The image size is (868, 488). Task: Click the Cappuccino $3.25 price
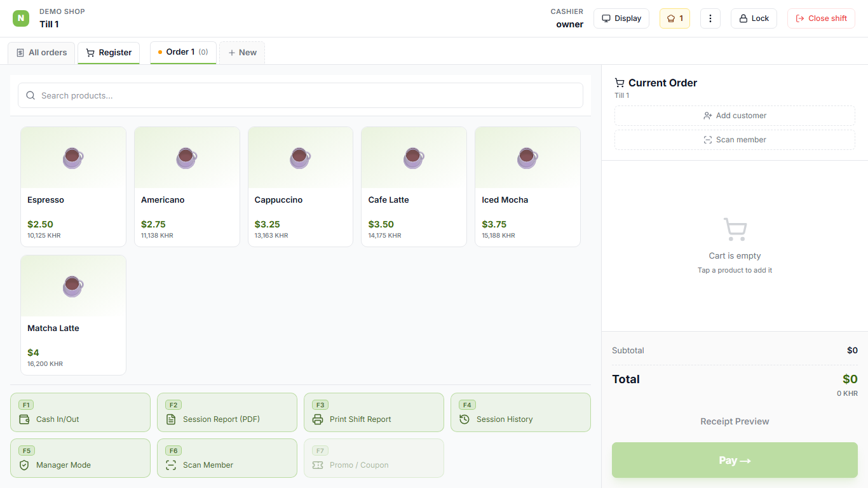268,224
